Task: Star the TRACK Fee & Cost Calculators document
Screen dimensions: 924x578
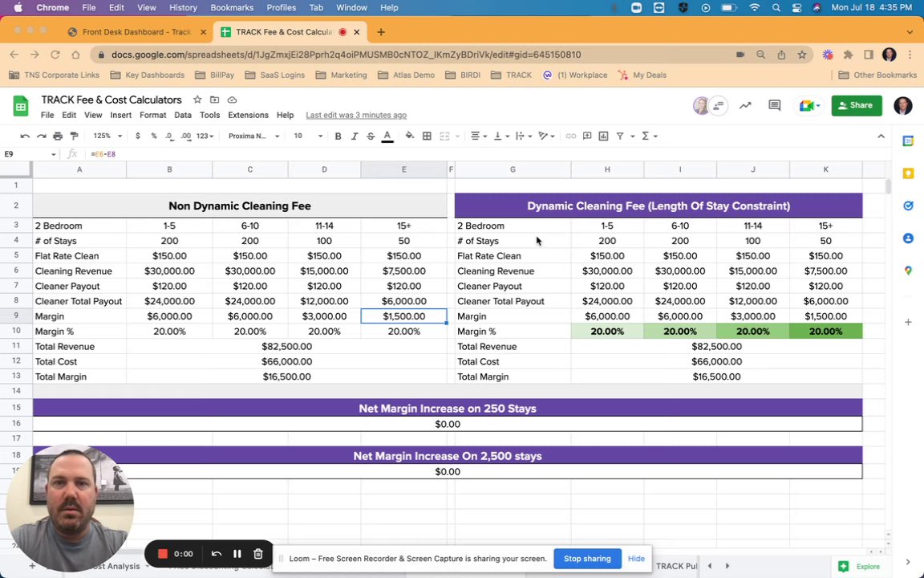Action: tap(197, 100)
